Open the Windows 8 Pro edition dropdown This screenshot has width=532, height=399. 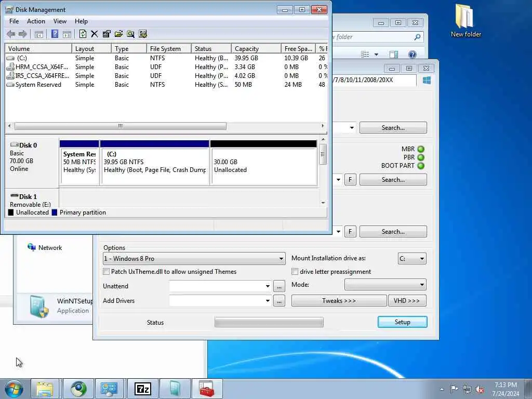click(x=194, y=259)
